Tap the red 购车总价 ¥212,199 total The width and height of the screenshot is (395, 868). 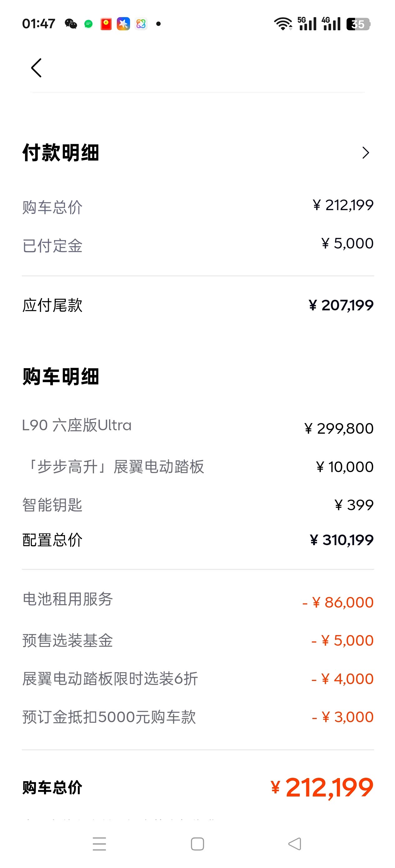tap(322, 787)
